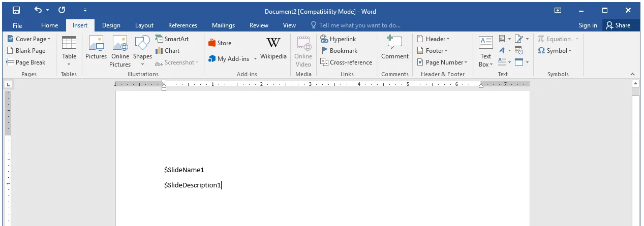This screenshot has width=644, height=226.
Task: Click in the Tell me search box
Action: pos(359,25)
